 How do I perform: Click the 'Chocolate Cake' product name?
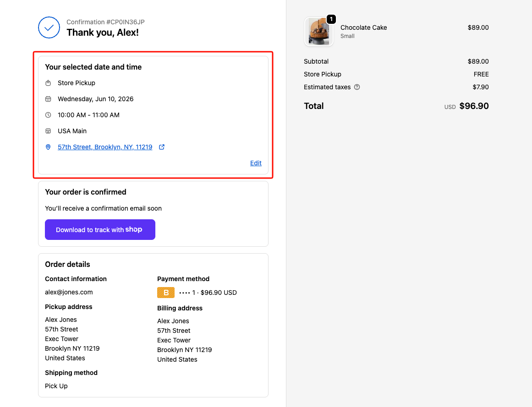[364, 27]
